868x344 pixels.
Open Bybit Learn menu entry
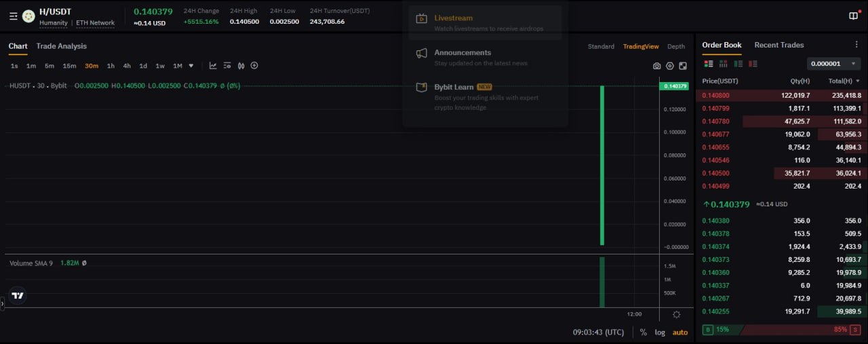486,96
